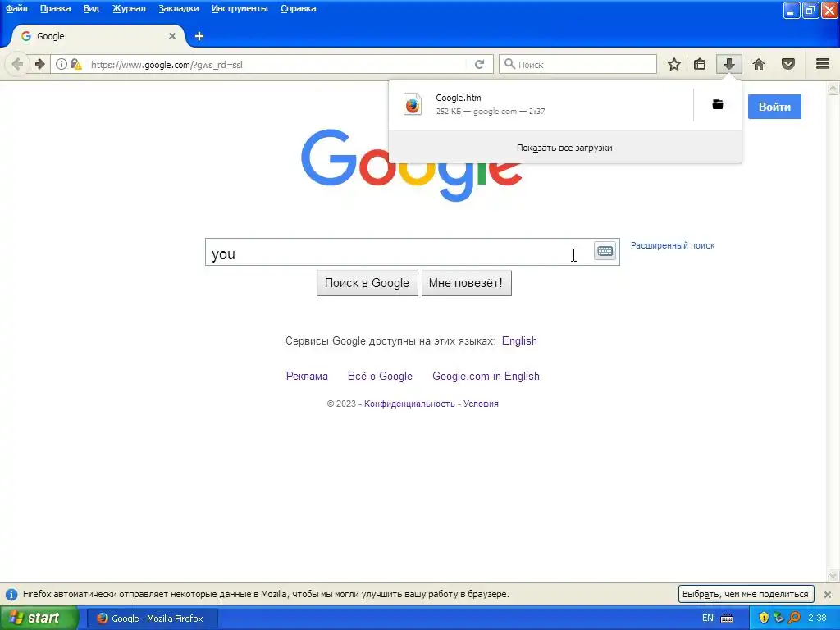Click the page scrollbar up arrow
This screenshot has width=840, height=630.
(x=833, y=88)
